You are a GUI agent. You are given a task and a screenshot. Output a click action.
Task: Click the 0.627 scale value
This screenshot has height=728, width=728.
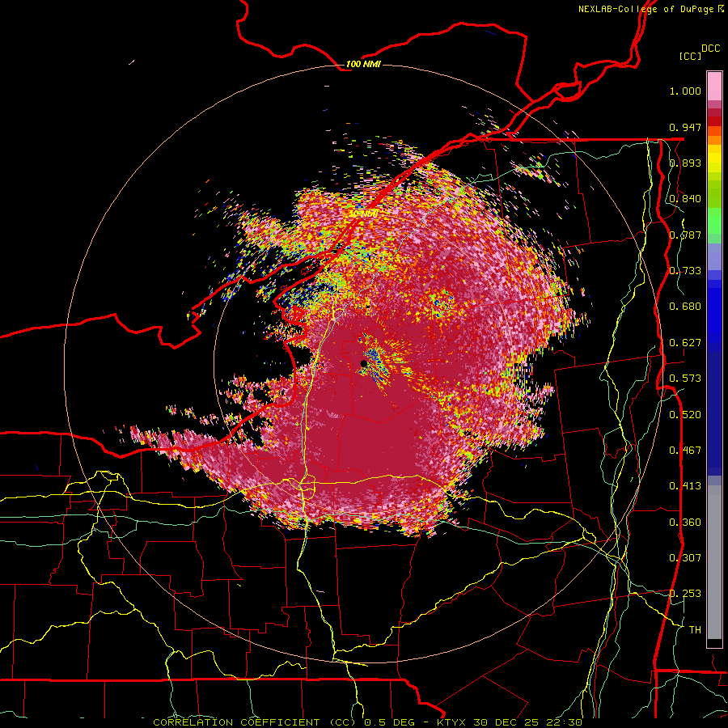point(685,343)
